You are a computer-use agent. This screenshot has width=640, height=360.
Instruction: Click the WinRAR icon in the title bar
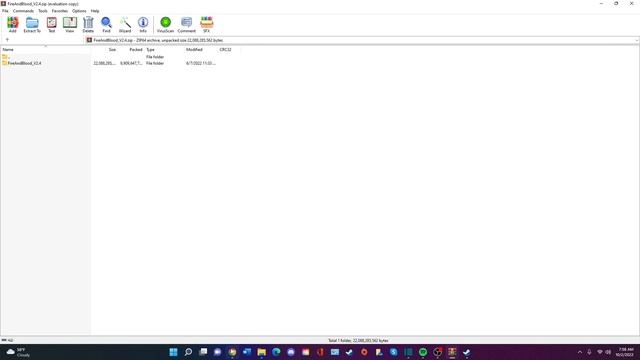[3, 4]
